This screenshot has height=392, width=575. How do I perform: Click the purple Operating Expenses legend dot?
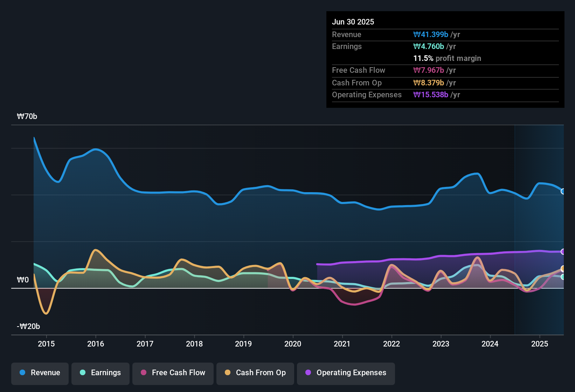click(x=308, y=373)
